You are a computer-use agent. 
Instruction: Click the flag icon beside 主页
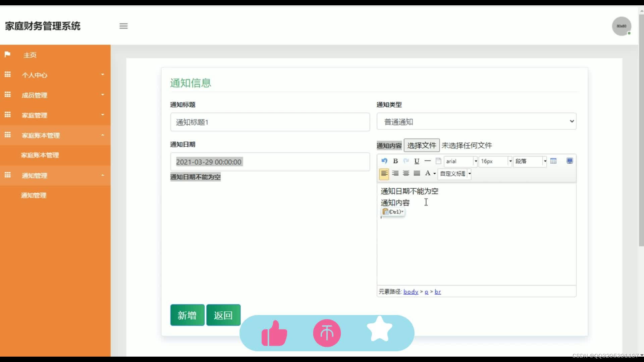pos(7,54)
